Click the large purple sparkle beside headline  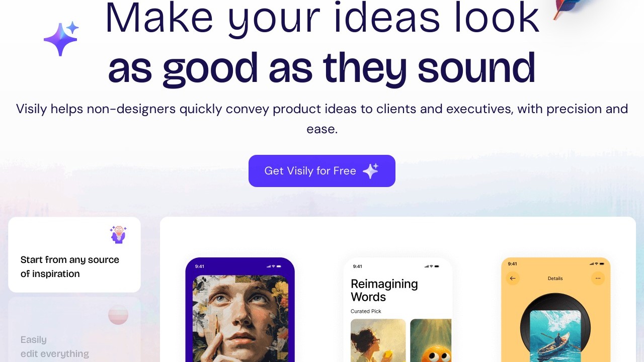pyautogui.click(x=61, y=39)
